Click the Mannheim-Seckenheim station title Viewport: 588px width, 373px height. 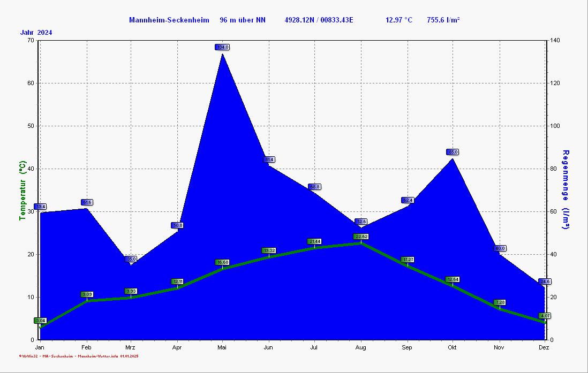169,20
